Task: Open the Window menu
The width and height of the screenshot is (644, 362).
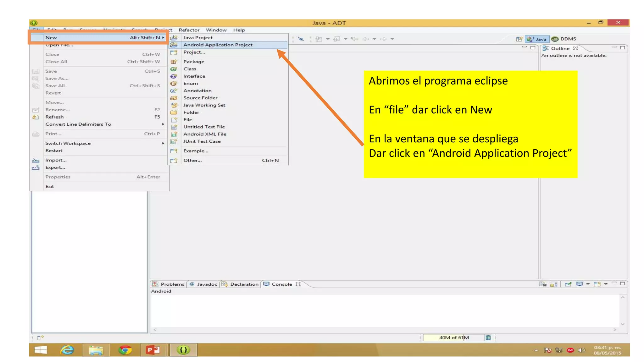Action: pyautogui.click(x=216, y=30)
